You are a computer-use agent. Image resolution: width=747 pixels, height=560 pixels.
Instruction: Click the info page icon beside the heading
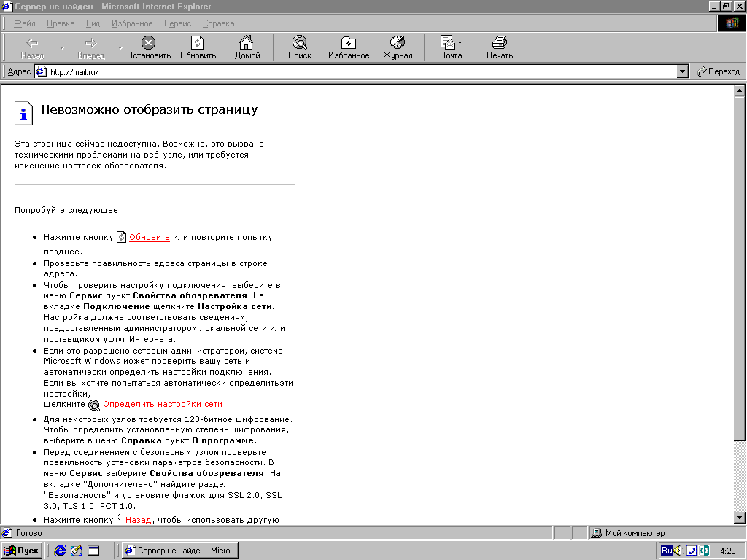[23, 113]
